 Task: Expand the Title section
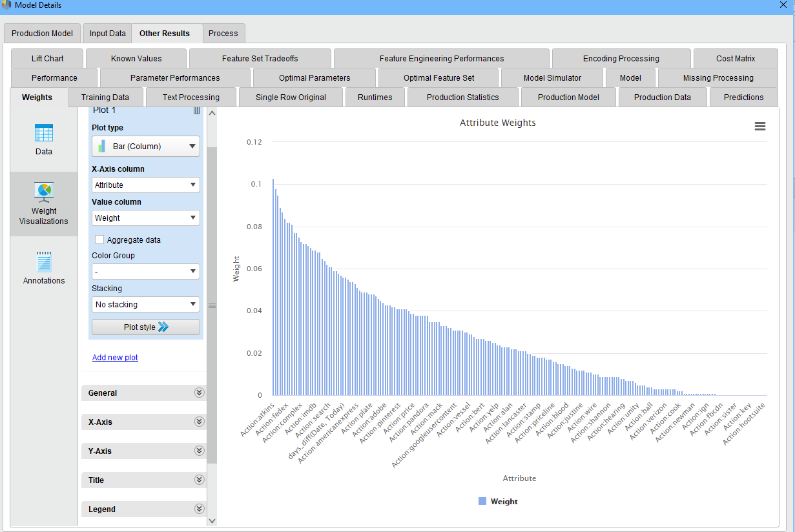pos(143,480)
